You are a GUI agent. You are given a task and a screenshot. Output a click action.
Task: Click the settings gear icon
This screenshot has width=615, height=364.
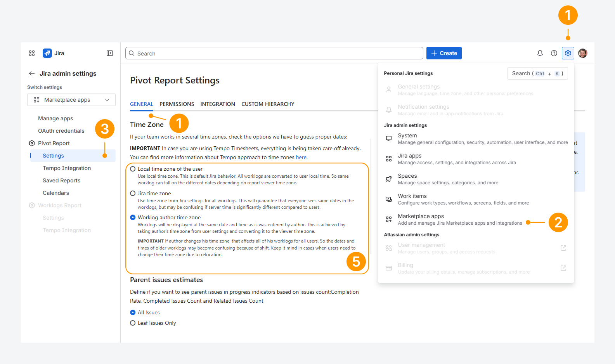pos(568,53)
